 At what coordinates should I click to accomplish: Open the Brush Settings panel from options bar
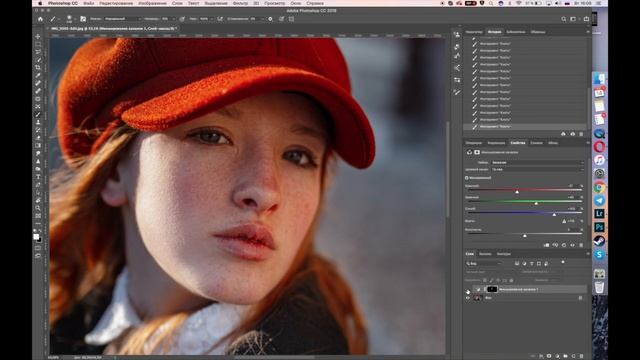[x=83, y=19]
